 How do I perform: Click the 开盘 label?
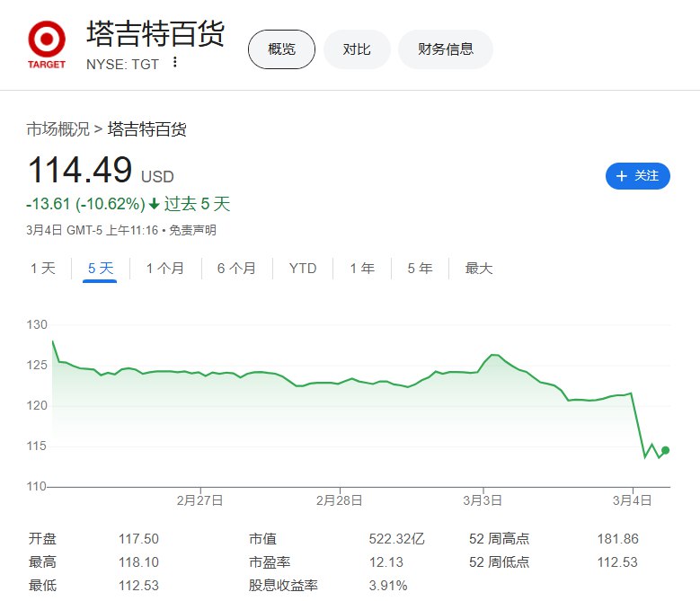42,538
